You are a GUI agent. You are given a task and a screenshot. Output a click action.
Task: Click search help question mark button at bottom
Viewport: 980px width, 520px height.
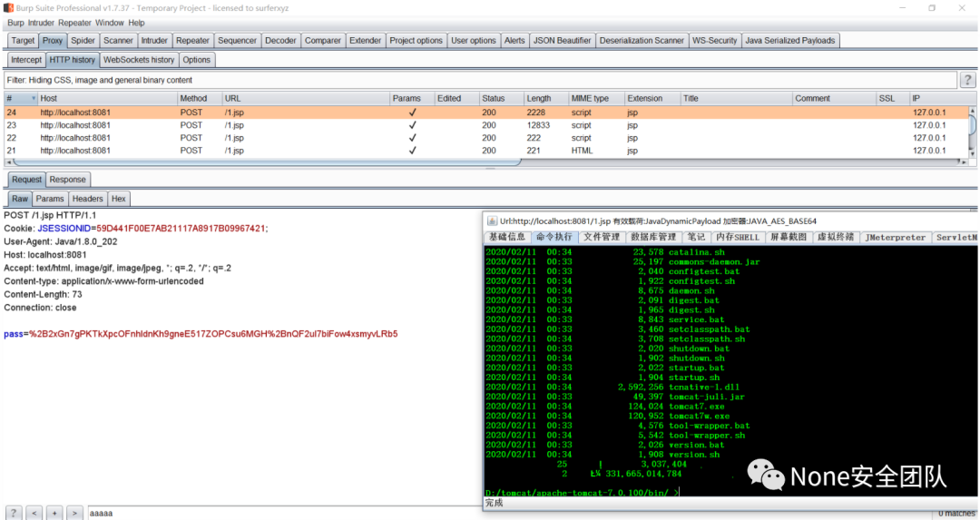tap(14, 513)
